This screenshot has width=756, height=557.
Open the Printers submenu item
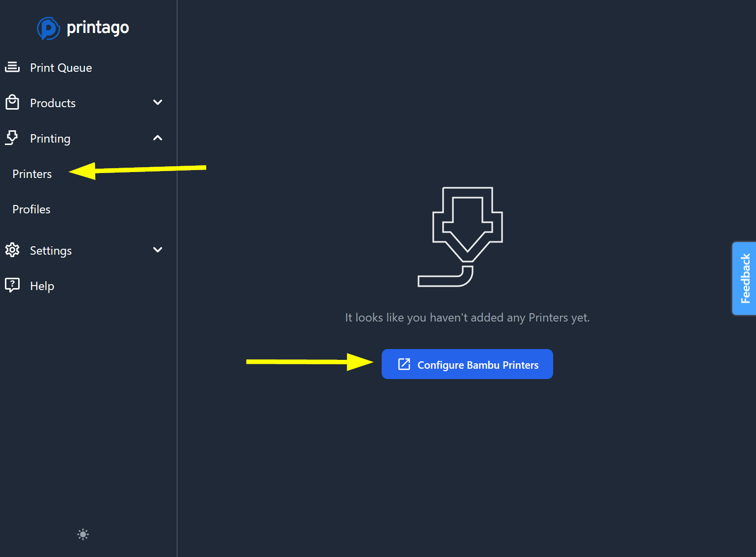click(x=32, y=174)
